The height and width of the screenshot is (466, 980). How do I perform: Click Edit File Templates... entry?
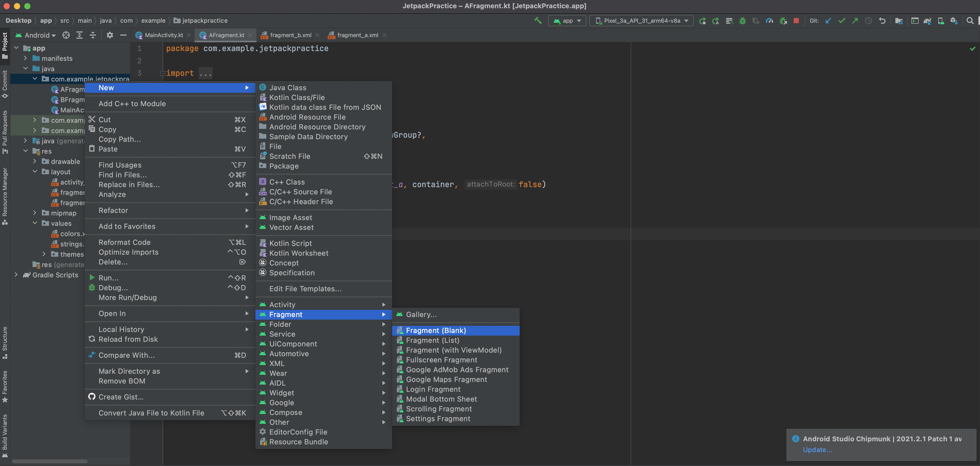point(305,288)
